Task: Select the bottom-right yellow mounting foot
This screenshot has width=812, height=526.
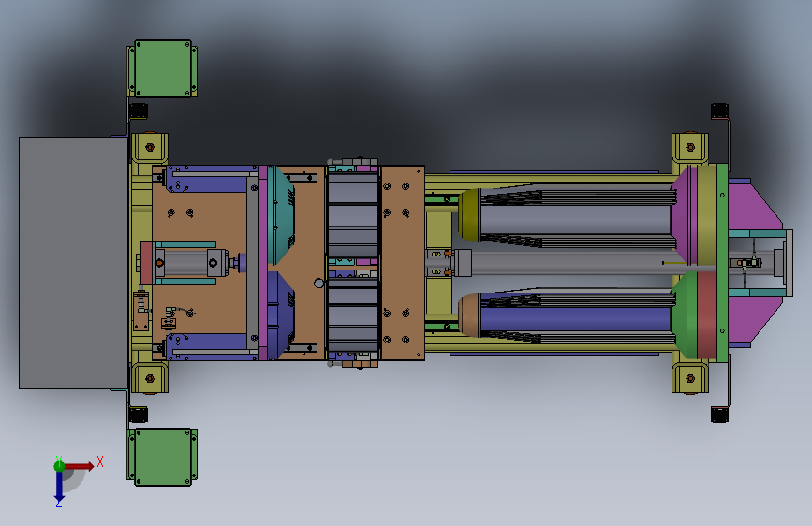Action: [x=690, y=378]
